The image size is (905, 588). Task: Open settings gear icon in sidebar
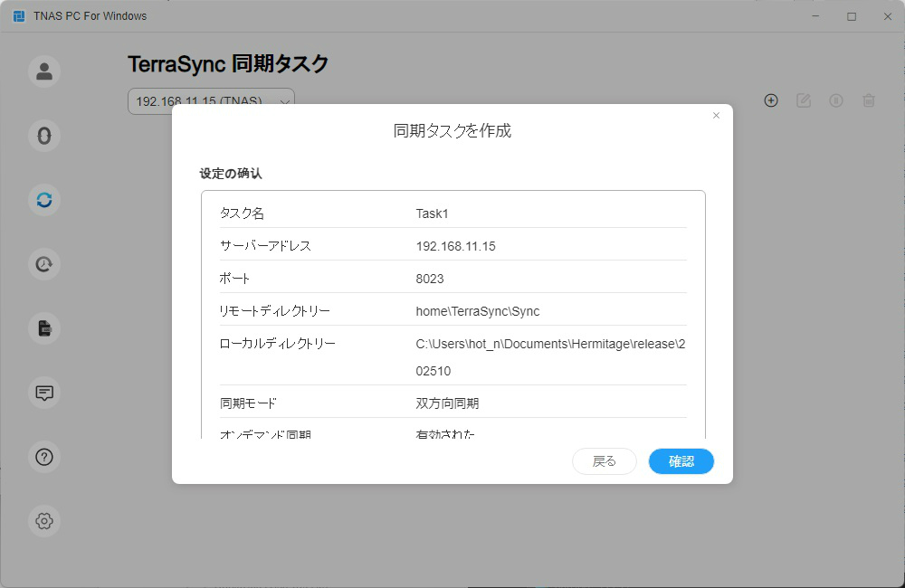(x=44, y=521)
